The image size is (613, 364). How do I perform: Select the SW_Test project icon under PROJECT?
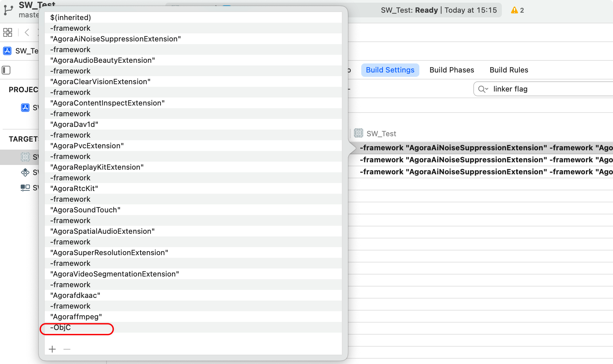(25, 108)
